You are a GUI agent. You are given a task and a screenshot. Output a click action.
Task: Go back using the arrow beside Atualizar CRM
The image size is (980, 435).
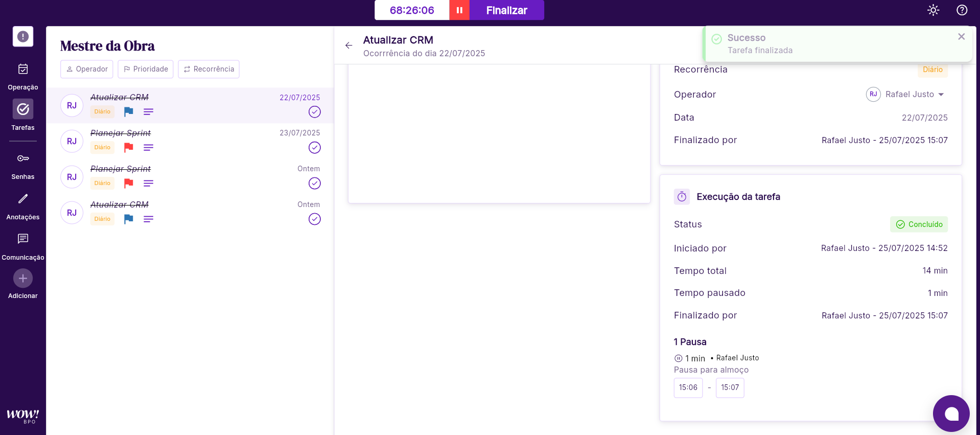349,45
